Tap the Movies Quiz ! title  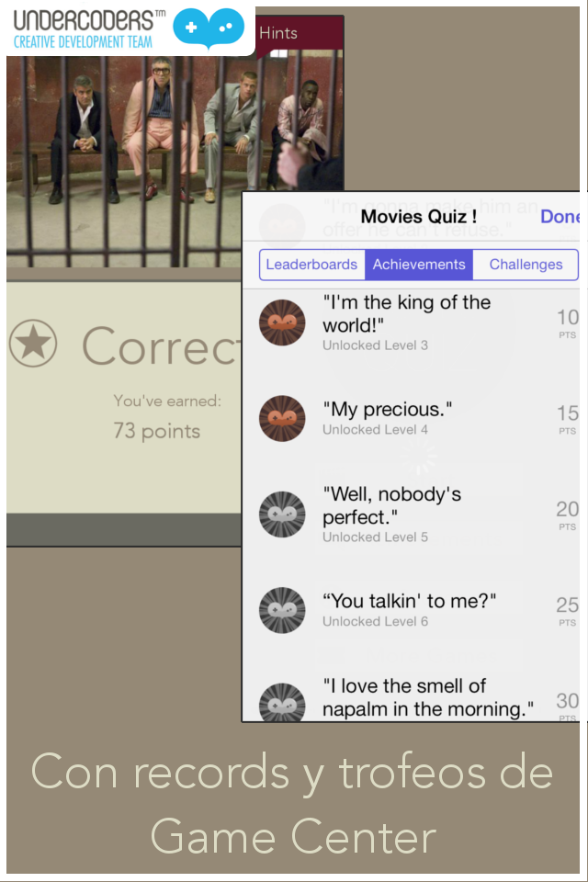[x=419, y=217]
